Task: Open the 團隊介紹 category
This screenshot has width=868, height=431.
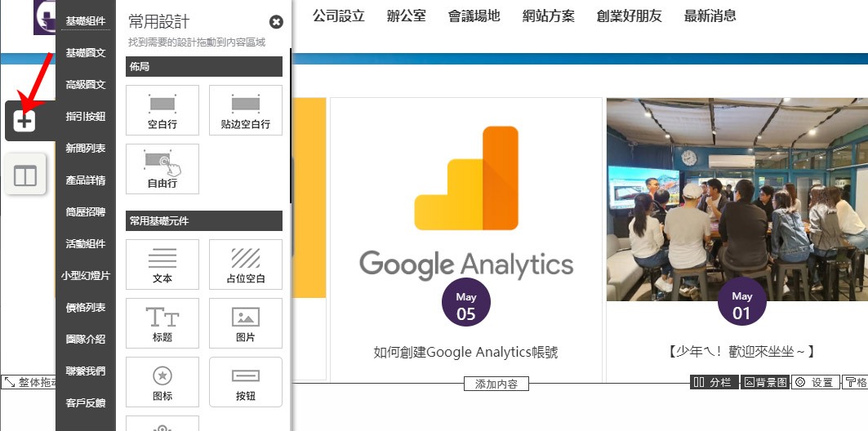Action: pos(85,339)
